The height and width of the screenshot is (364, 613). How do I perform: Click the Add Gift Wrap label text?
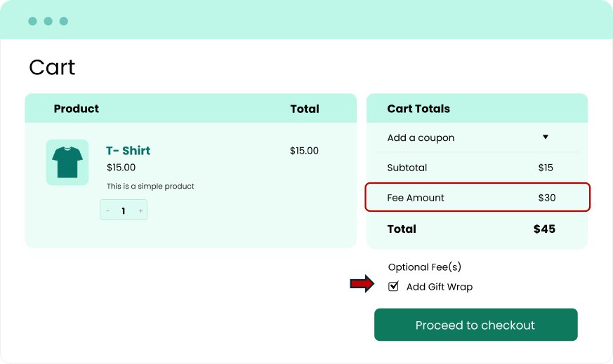(x=440, y=287)
